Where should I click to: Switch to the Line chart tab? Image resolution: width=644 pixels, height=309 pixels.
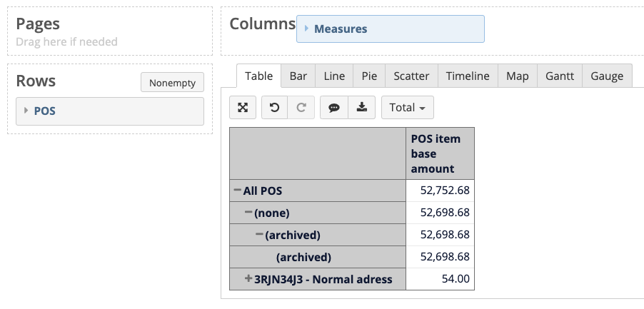[334, 76]
